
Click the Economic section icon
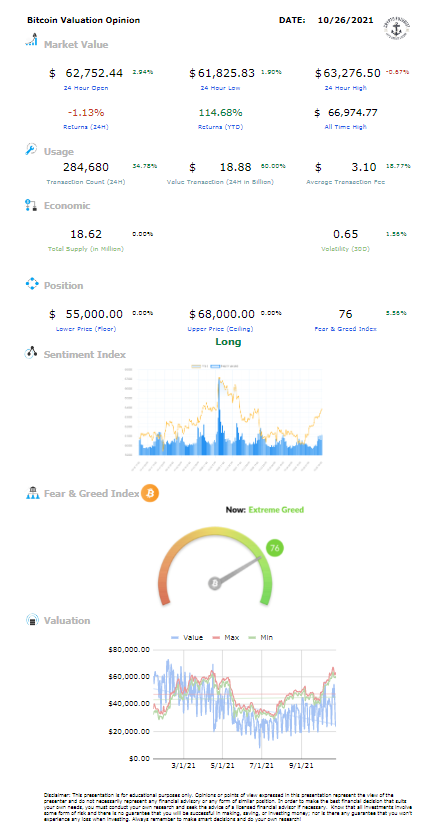click(x=32, y=204)
